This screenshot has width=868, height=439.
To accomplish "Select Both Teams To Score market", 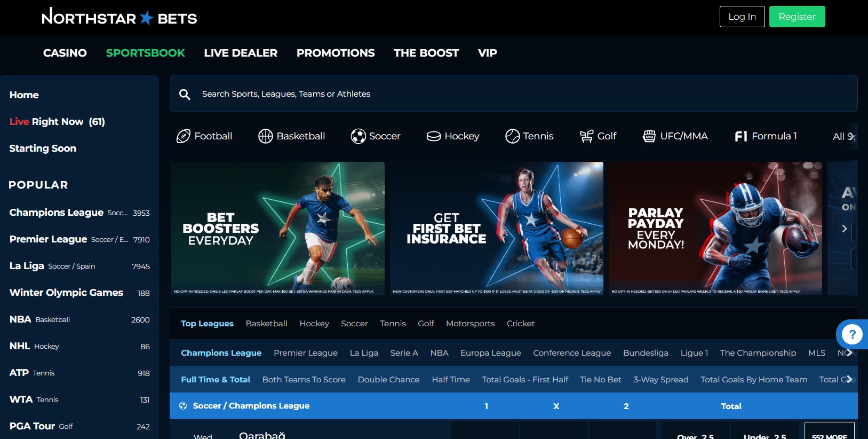I will pos(304,380).
